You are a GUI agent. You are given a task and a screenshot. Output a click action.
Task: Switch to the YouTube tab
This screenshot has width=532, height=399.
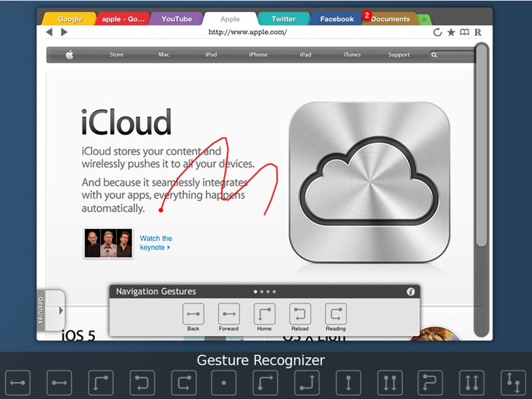point(177,19)
